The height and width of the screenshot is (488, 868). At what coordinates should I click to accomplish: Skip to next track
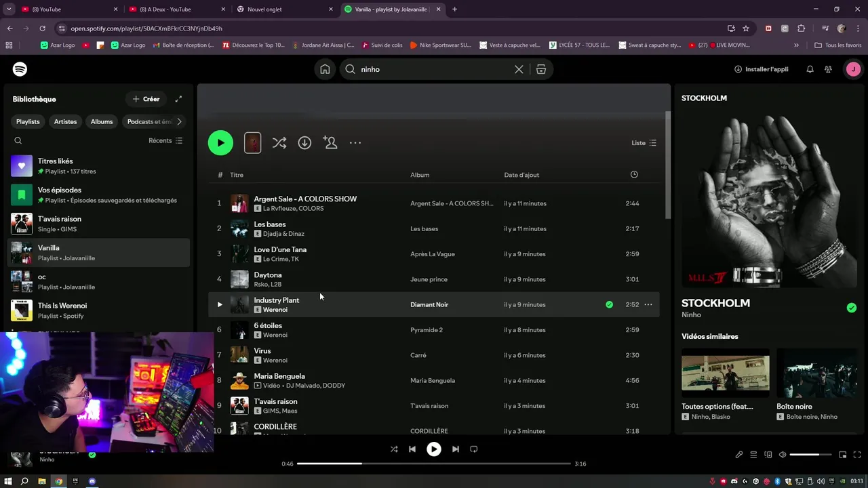coord(456,449)
